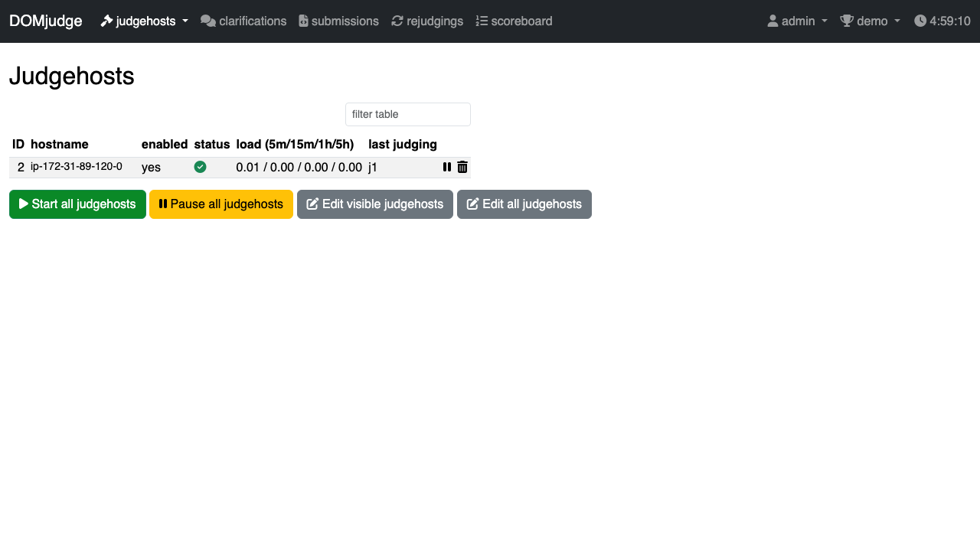Sort table by hostname column header
The image size is (980, 551).
pyautogui.click(x=60, y=144)
